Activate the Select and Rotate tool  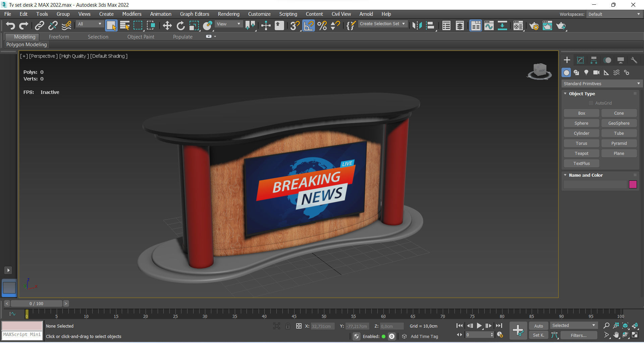[180, 26]
